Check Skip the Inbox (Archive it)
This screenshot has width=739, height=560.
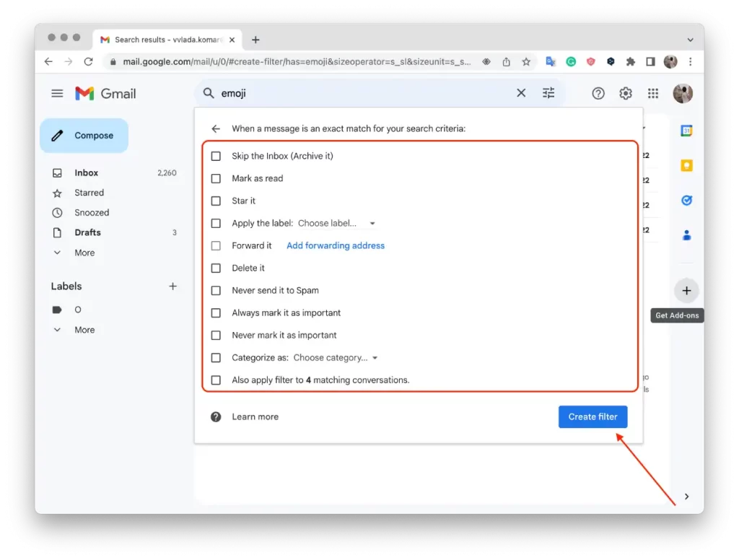tap(216, 156)
